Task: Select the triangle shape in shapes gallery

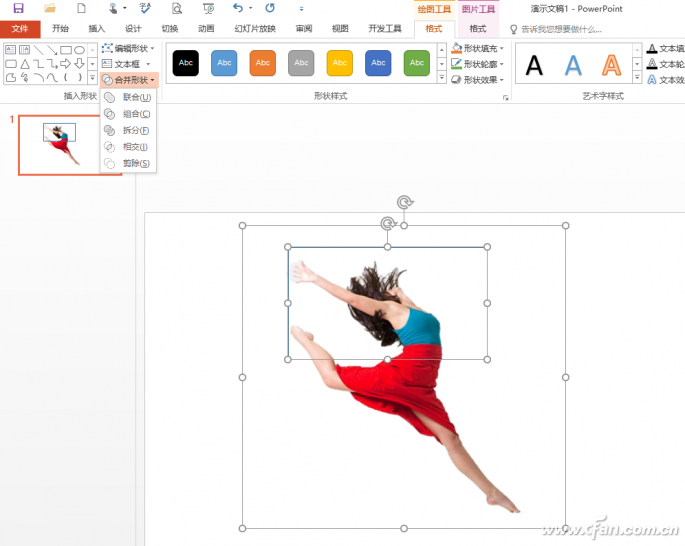Action: coord(25,64)
